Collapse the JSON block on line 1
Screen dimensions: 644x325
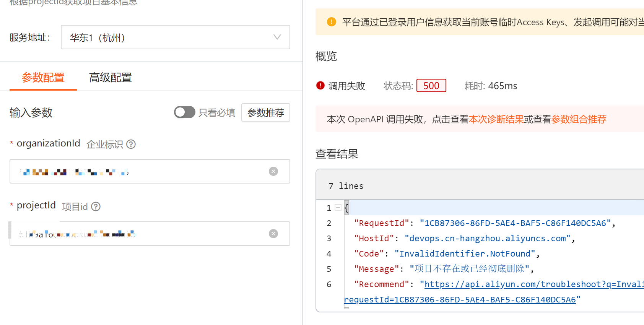click(338, 208)
